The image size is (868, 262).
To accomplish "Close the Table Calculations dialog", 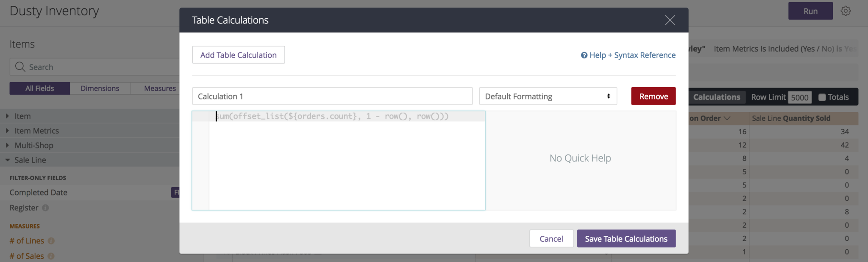I will pos(670,20).
